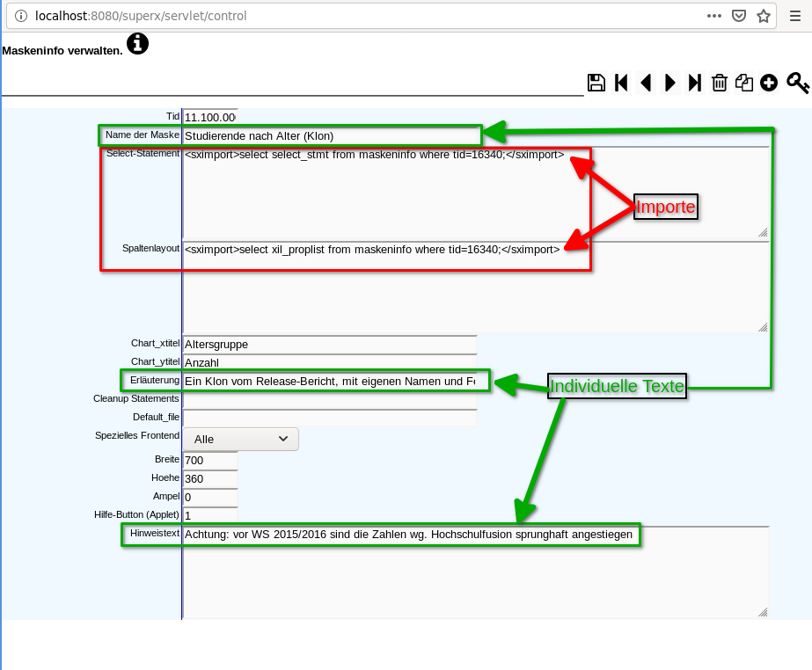Grab the Select-Statement textarea resize handle
Screen dimensions: 812x670
pos(764,232)
